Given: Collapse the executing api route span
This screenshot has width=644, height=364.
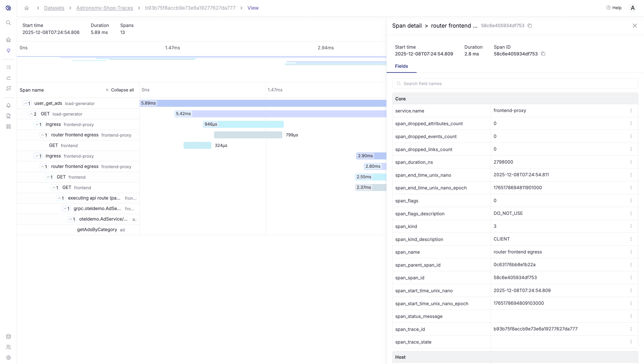Looking at the screenshot, I should 60,198.
